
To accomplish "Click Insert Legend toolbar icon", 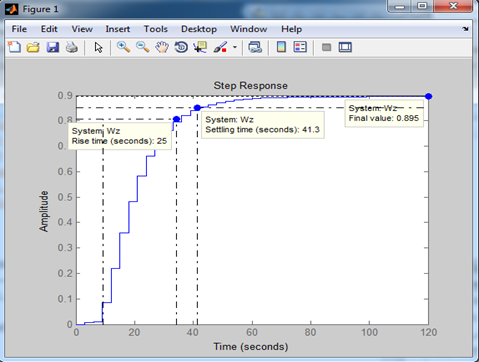I will 300,47.
